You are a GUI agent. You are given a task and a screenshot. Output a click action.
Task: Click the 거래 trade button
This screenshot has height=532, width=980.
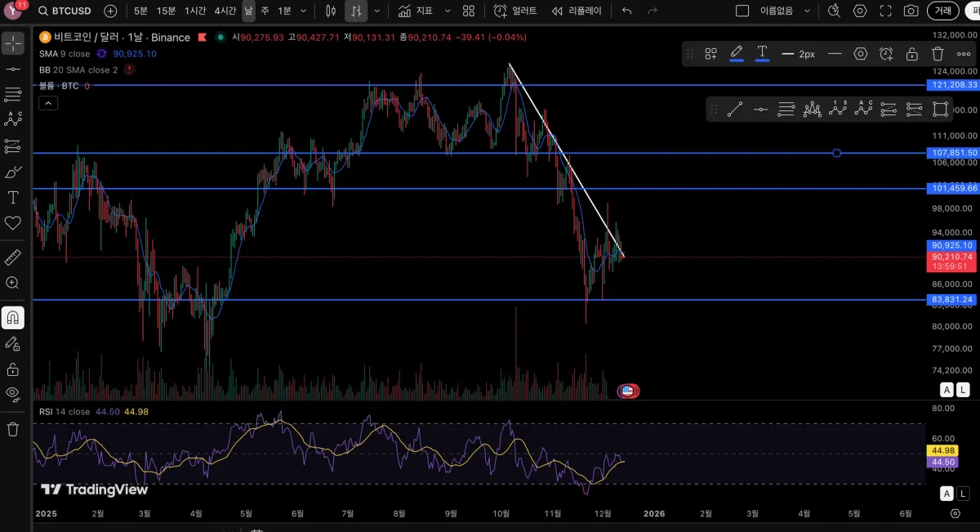coord(943,11)
